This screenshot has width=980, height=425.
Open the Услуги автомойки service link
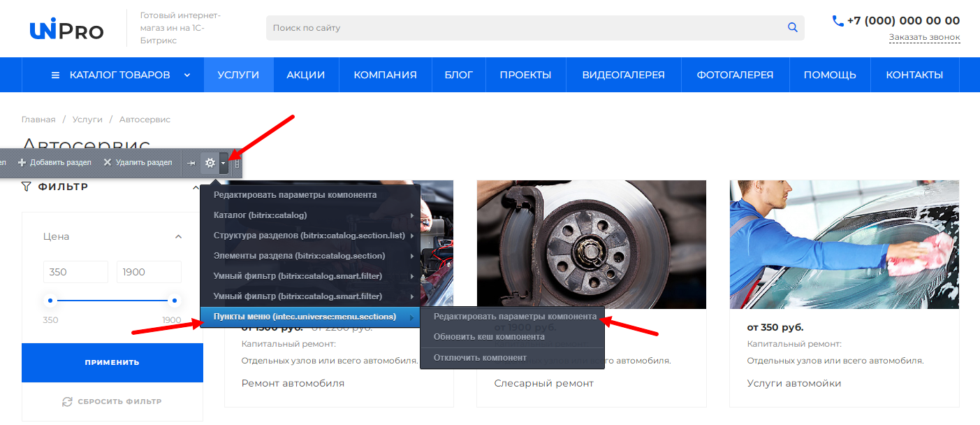[x=793, y=383]
